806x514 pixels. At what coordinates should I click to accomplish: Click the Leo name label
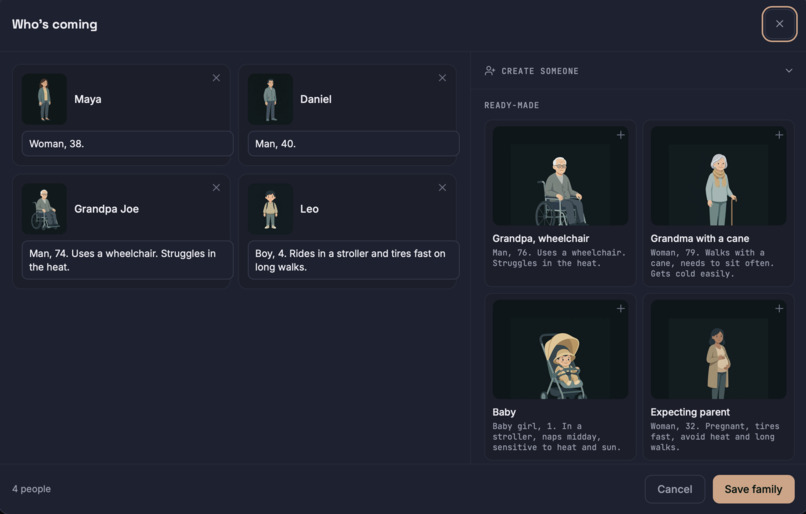[x=309, y=209]
